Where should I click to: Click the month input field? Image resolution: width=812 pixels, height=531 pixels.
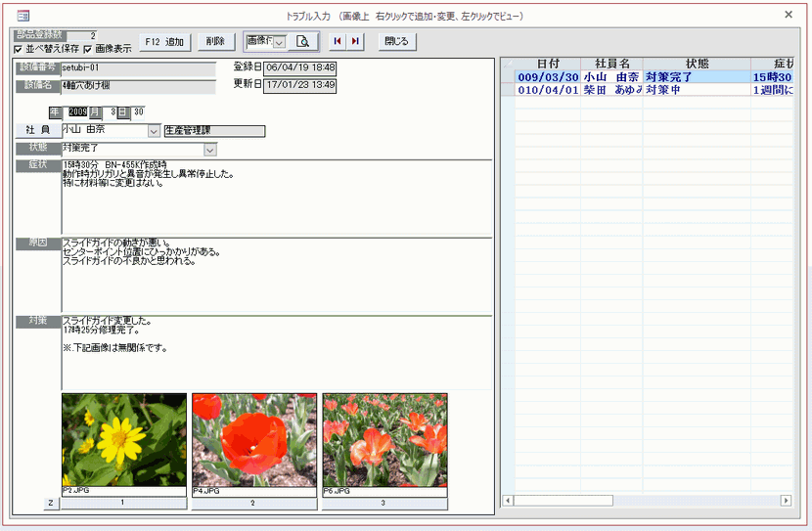tap(110, 111)
